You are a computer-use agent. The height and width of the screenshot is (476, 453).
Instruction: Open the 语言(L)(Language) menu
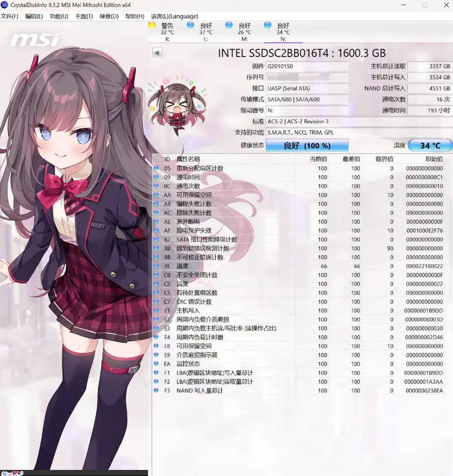[174, 16]
